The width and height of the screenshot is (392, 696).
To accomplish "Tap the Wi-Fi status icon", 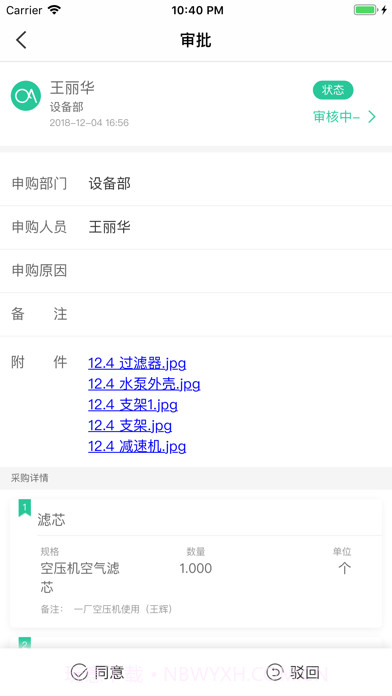I will (54, 10).
